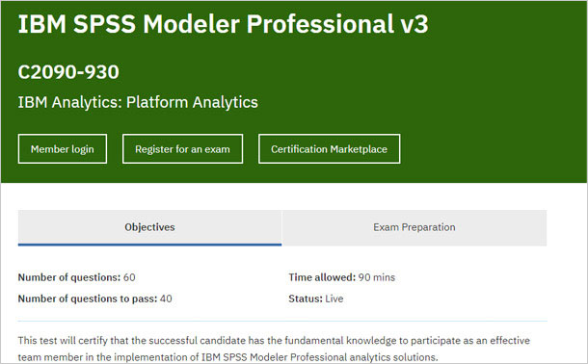Click the Status: Live text
This screenshot has width=588, height=364.
[316, 299]
